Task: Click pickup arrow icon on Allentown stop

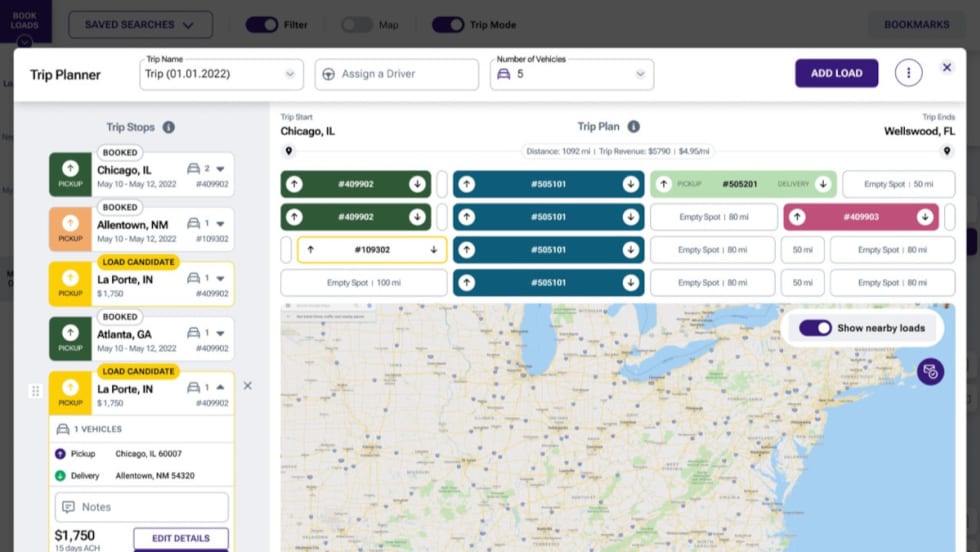Action: tap(70, 224)
